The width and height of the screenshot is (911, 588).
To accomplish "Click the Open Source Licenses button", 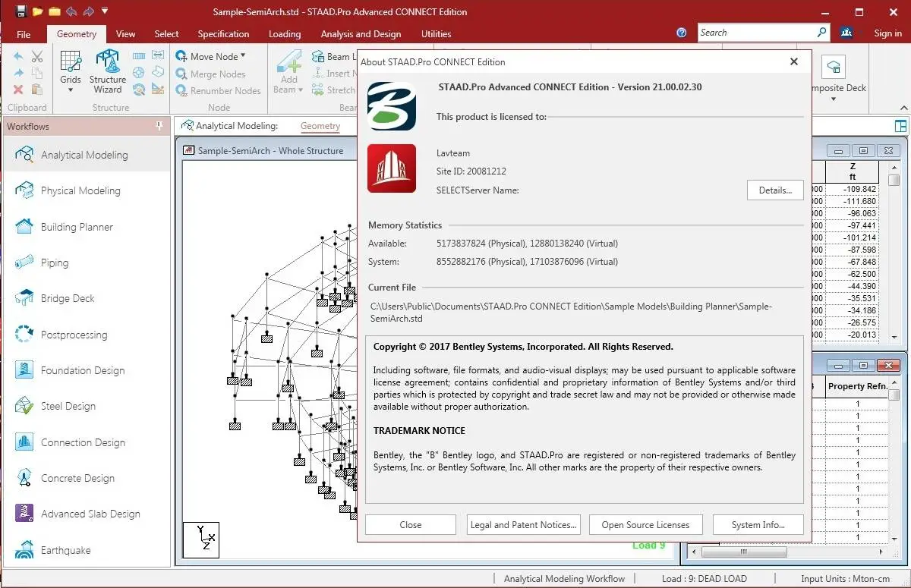I will point(645,524).
